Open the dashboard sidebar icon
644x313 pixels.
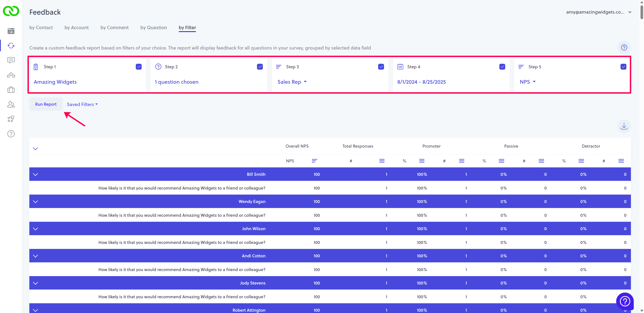click(x=11, y=31)
